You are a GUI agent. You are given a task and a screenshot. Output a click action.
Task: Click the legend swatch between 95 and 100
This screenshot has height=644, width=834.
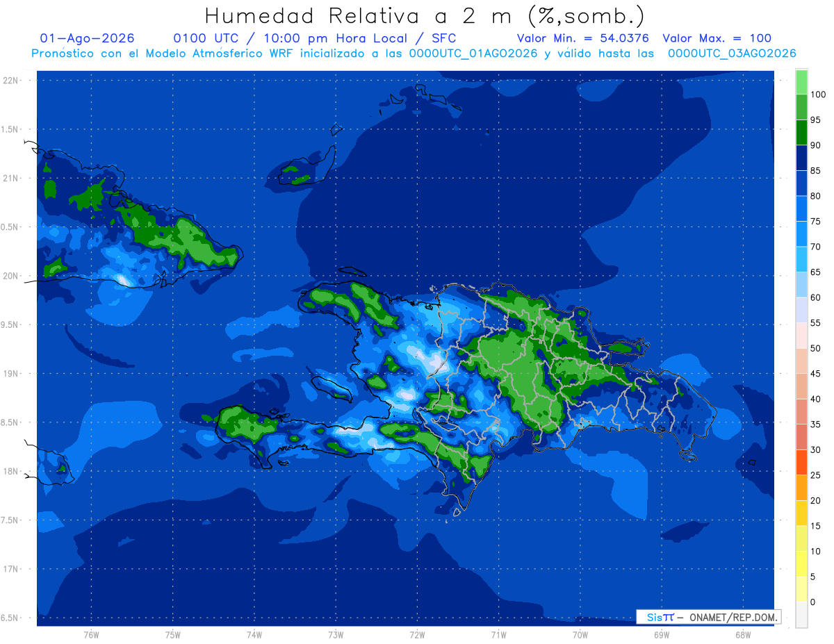coord(801,107)
